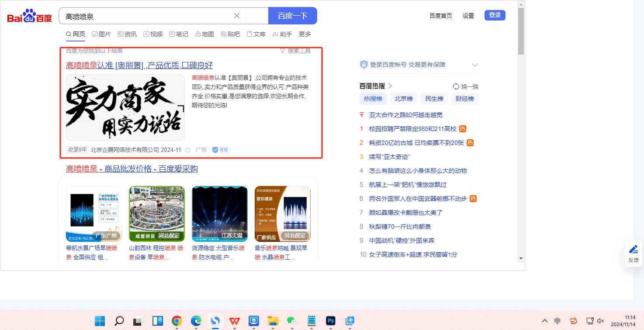Screen dimensions: 644x330
Task: Open hot topic 续写“亚太奇迹”
Action: tap(389, 157)
